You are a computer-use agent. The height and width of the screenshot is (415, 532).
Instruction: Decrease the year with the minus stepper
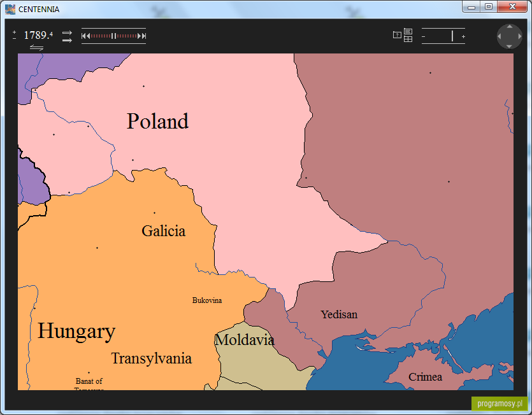coord(14,38)
